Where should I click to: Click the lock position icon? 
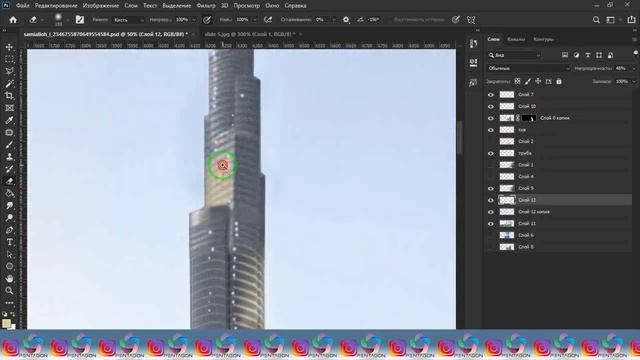538,81
